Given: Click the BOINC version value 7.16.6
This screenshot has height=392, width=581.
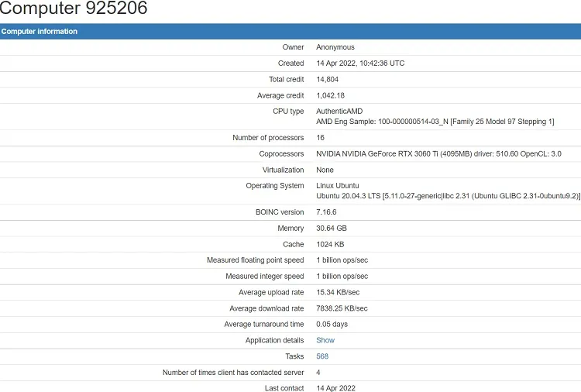Looking at the screenshot, I should point(326,212).
